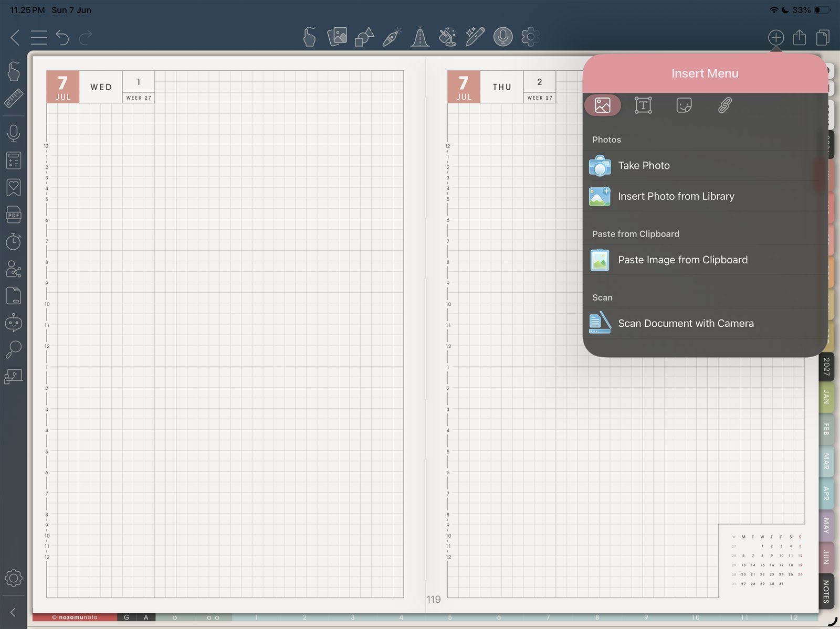840x629 pixels.
Task: Jump to the 2027 side tab
Action: tap(826, 367)
